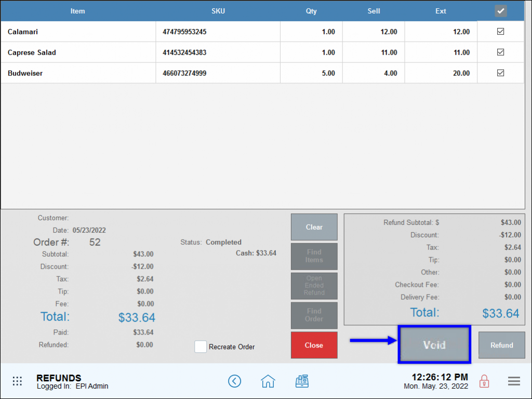Open the cash register icon

[302, 381]
